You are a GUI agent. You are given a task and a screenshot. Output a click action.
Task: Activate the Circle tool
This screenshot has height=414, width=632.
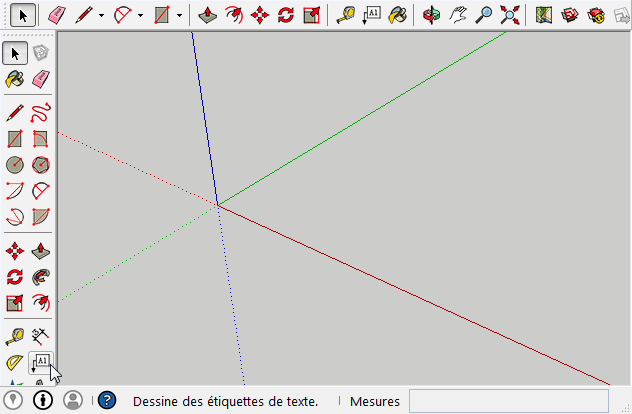[x=15, y=164]
